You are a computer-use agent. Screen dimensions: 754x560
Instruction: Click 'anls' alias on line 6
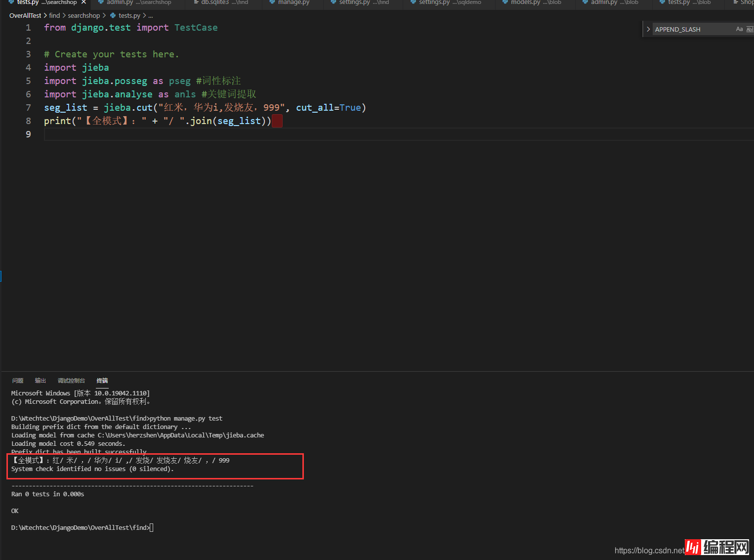pos(185,94)
